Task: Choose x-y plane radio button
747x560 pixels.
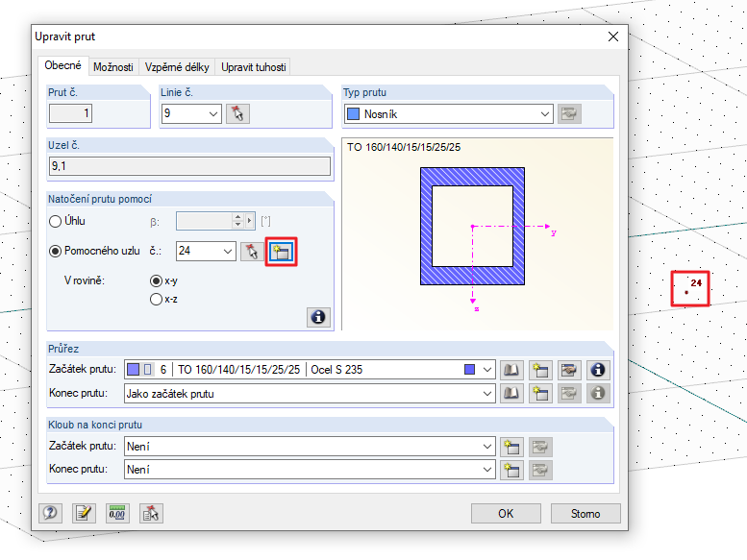Action: click(156, 281)
